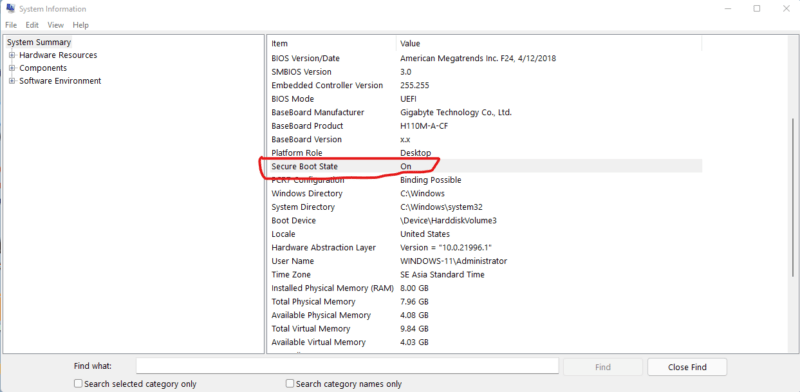
Task: Select Installed Physical Memory (RAM) row
Action: (x=485, y=288)
